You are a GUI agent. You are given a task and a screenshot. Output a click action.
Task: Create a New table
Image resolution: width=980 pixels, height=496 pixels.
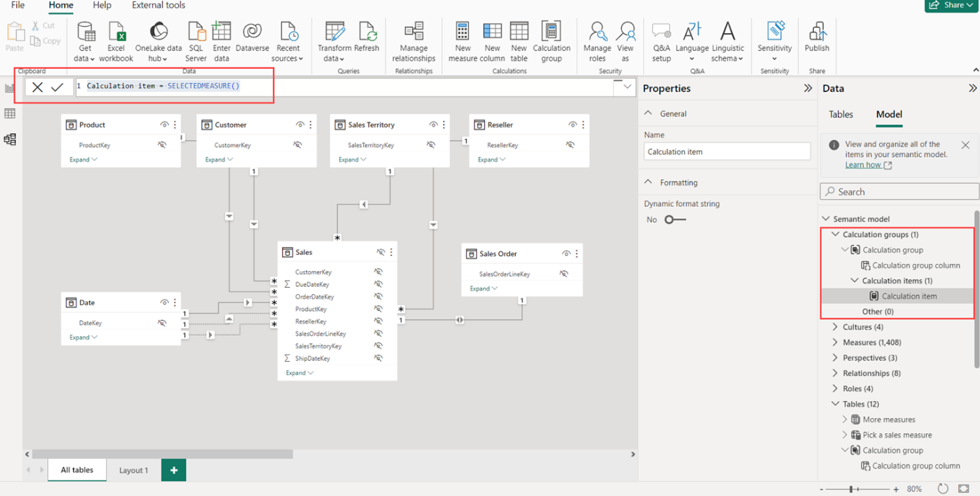519,42
